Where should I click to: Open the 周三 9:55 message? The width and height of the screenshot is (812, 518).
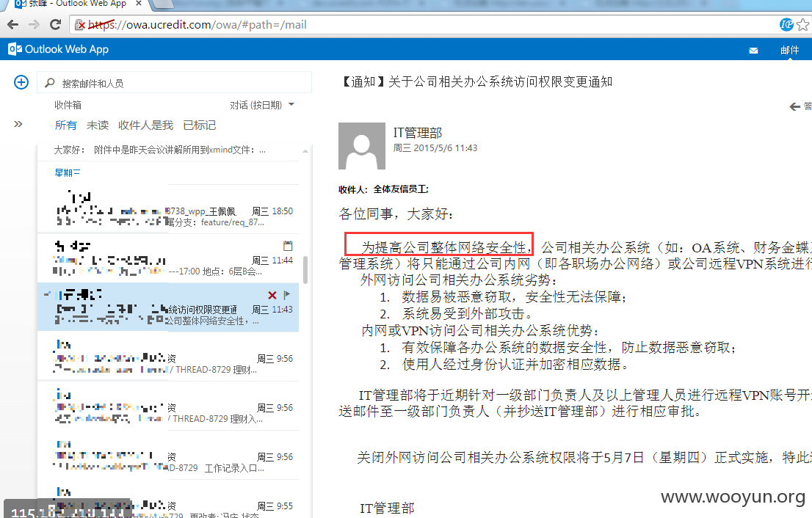[x=168, y=500]
